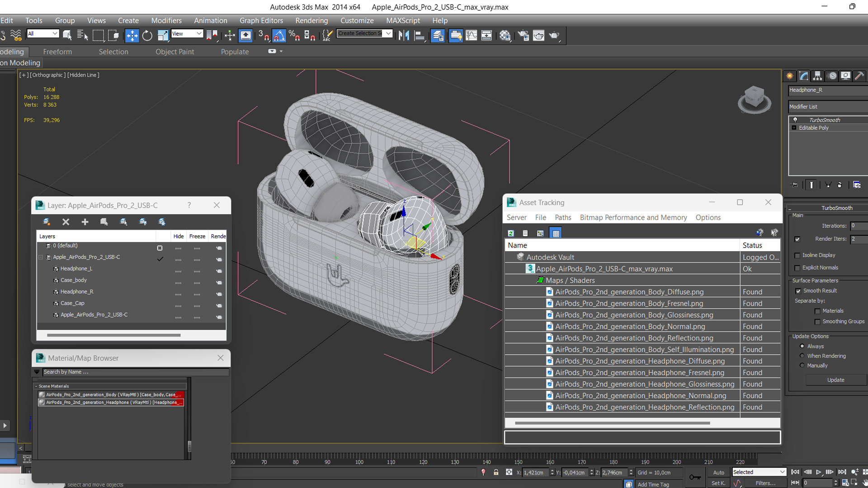Toggle the Angle Snap icon
Image resolution: width=868 pixels, height=488 pixels.
tap(279, 35)
